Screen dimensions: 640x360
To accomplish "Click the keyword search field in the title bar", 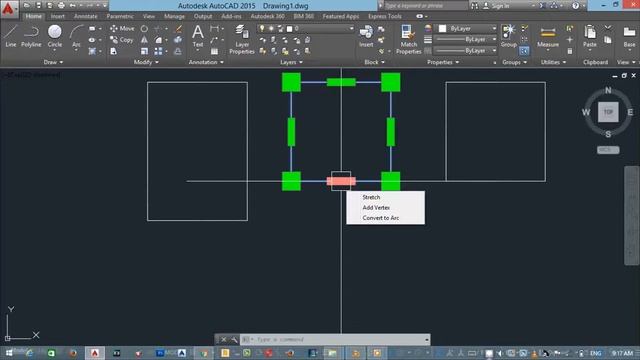I will [x=426, y=6].
